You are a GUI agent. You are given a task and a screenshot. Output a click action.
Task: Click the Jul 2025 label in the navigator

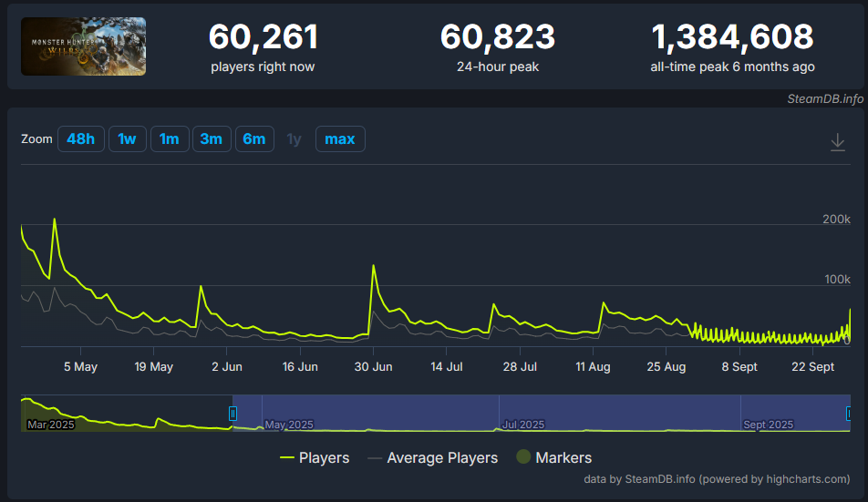[x=523, y=425]
